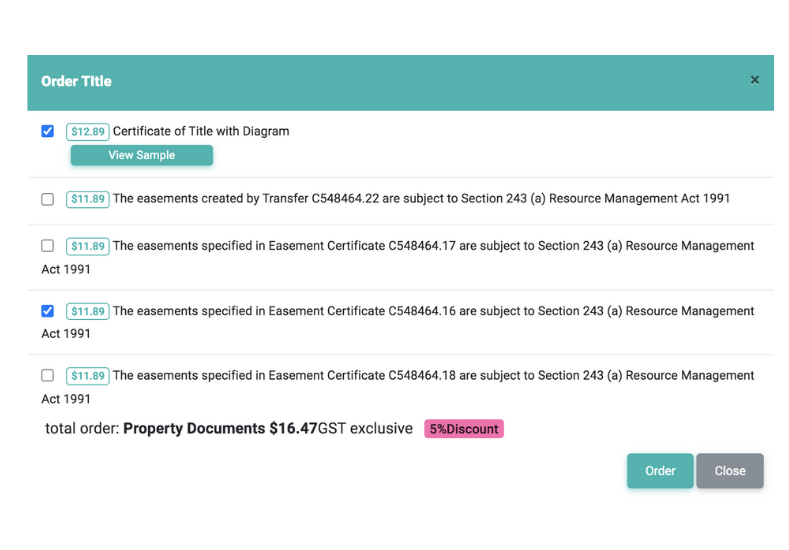Uncheck Easement Certificate C548464.16 checkbox
789x550 pixels.
click(47, 311)
